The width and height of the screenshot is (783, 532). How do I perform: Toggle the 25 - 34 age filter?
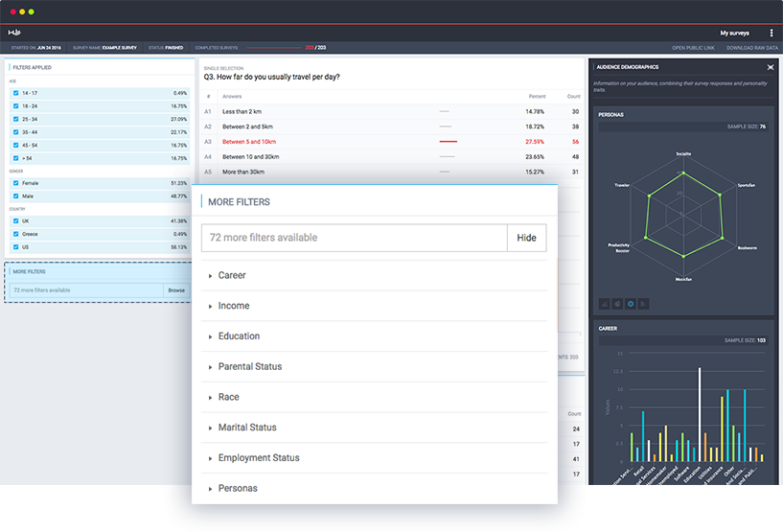16,119
